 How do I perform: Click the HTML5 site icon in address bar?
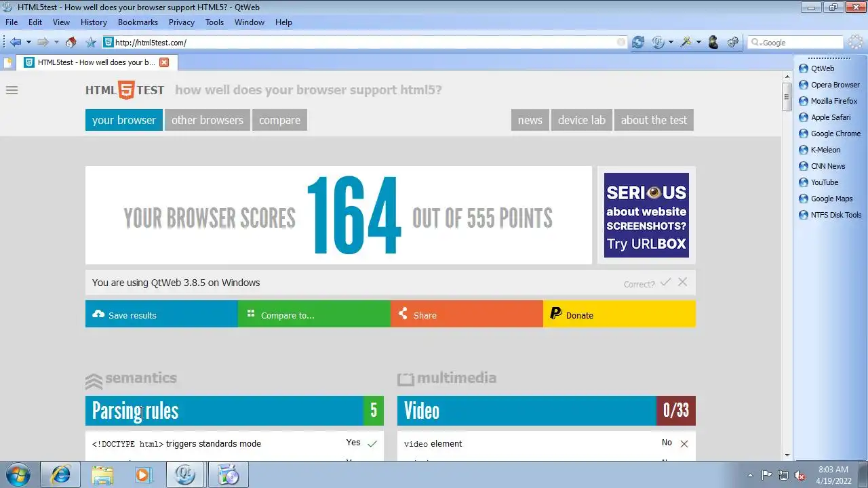coord(108,42)
